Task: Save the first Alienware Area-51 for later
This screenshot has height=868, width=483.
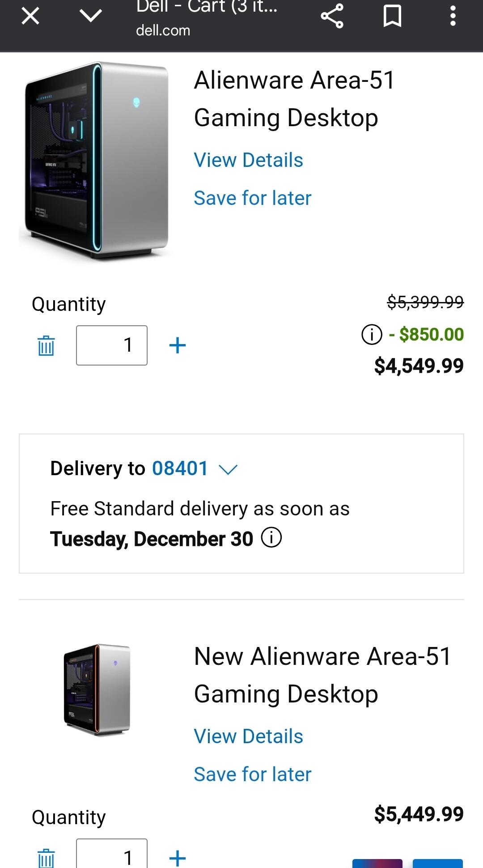Action: [252, 198]
